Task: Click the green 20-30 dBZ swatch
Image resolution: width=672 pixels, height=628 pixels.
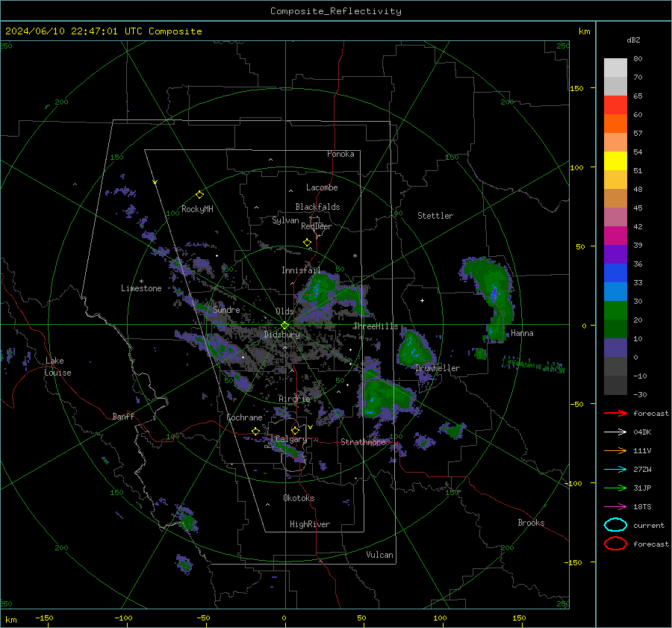Action: (615, 311)
